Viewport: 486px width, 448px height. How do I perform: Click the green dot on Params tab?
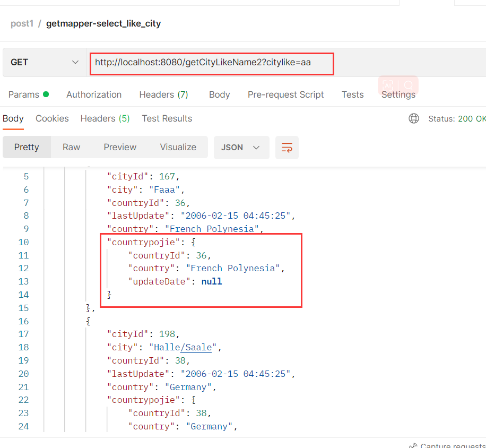(46, 94)
